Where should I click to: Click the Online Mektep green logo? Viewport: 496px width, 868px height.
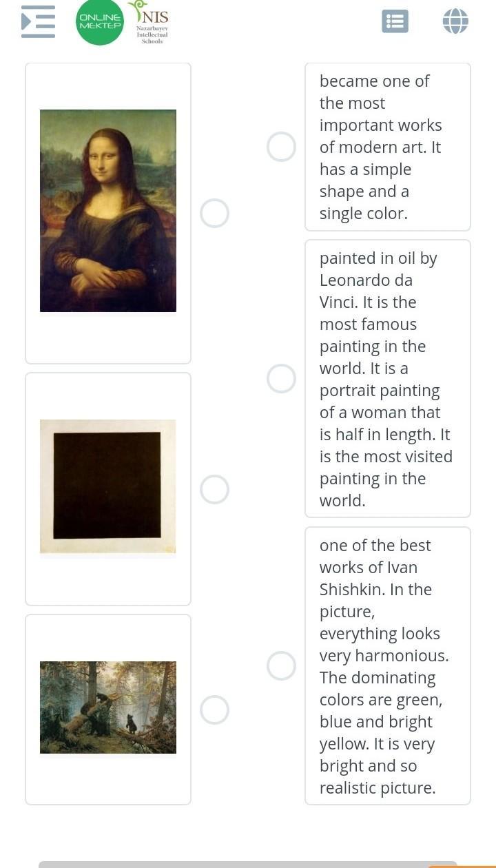point(100,22)
